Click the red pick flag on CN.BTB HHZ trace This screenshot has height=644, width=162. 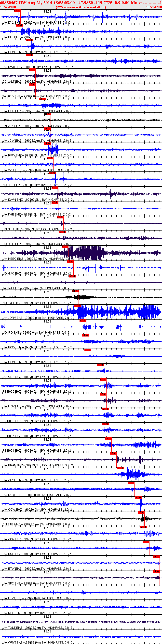(x=141, y=512)
